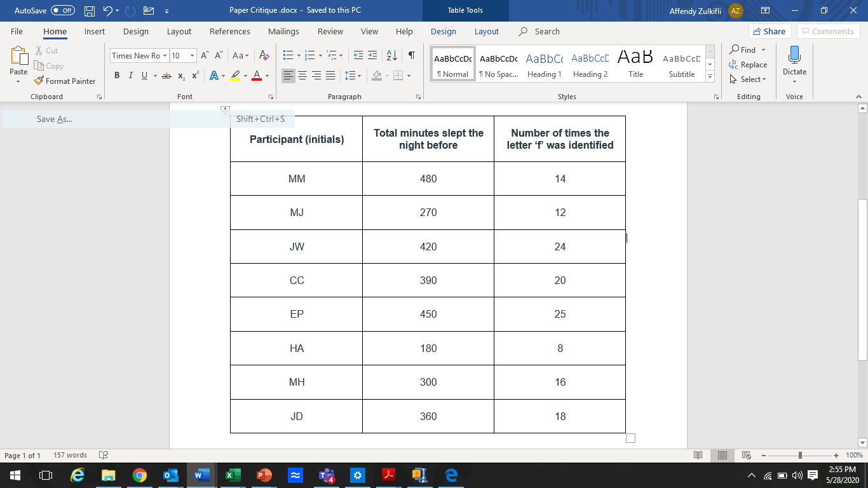Screen dimensions: 868x488
Task: Toggle underline formatting
Action: pos(145,76)
